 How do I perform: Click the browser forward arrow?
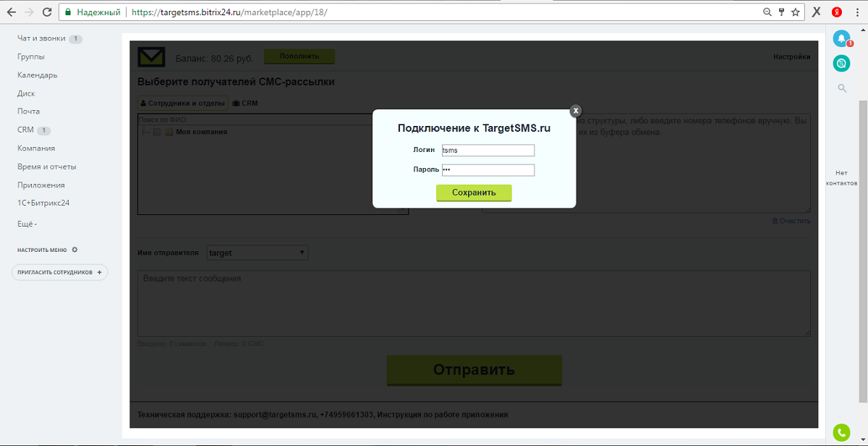29,12
